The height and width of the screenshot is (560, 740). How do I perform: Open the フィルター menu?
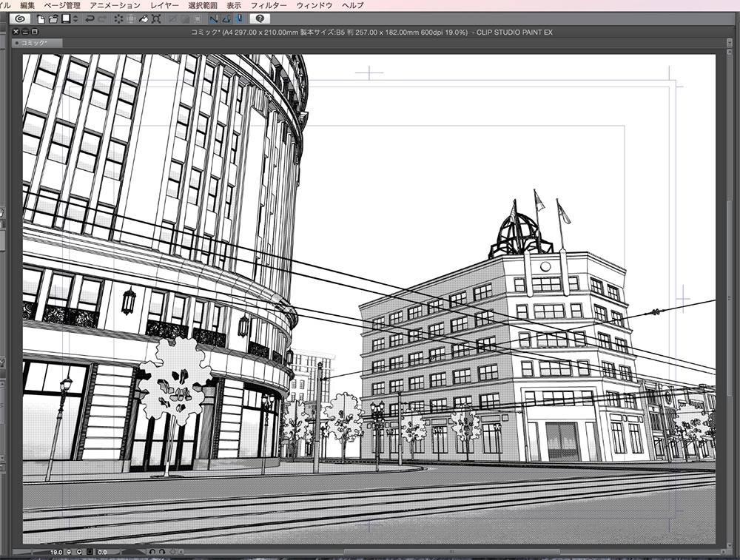[x=269, y=5]
